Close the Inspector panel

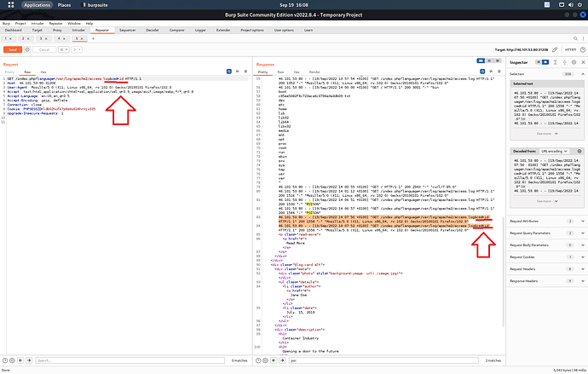coord(583,62)
